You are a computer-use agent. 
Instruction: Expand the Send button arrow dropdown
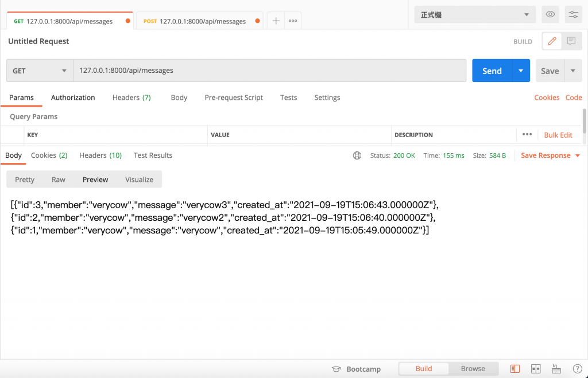click(x=521, y=71)
